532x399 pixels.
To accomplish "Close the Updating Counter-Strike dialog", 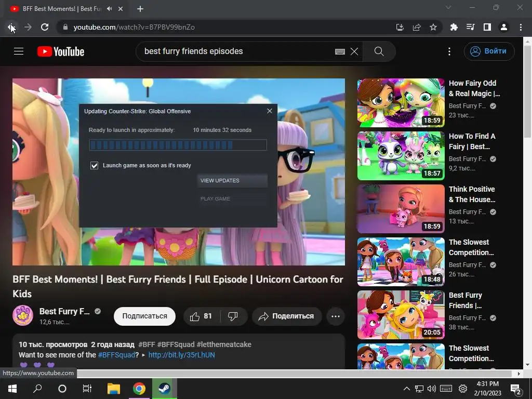I will coord(270,111).
